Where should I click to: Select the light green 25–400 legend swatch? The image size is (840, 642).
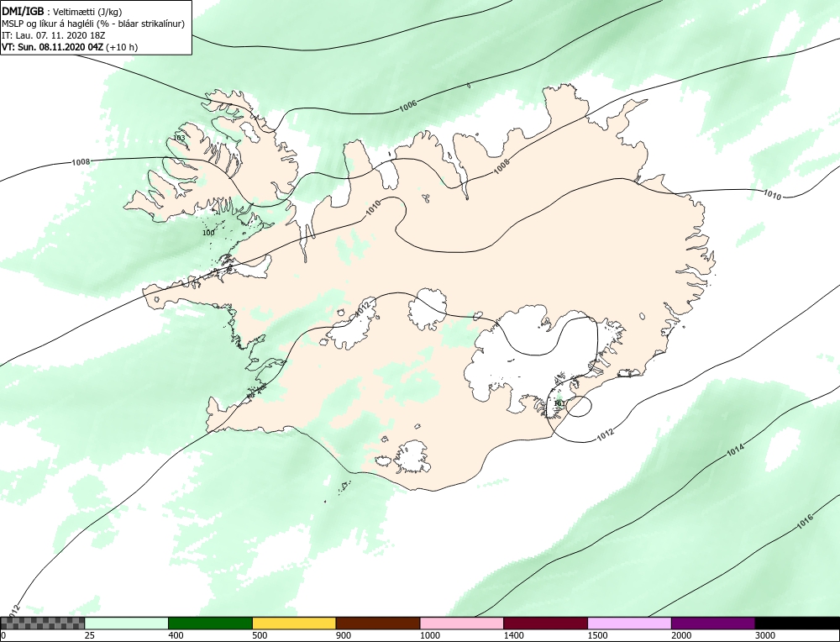pyautogui.click(x=127, y=623)
